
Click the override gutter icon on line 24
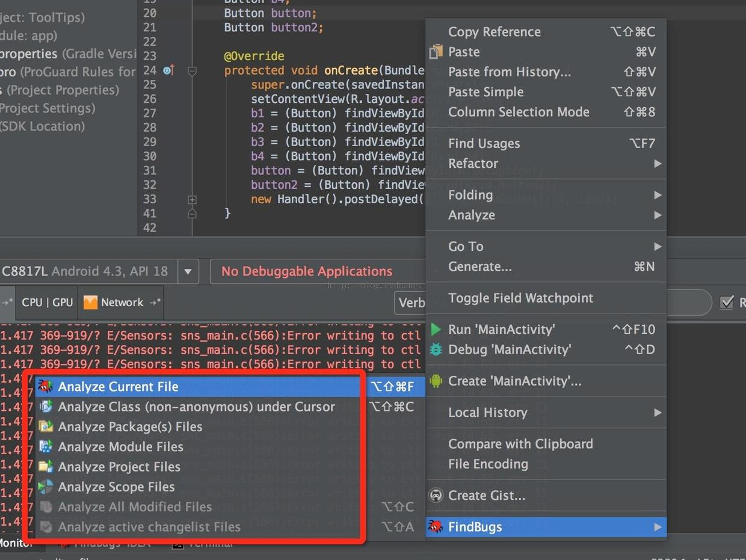(x=168, y=70)
